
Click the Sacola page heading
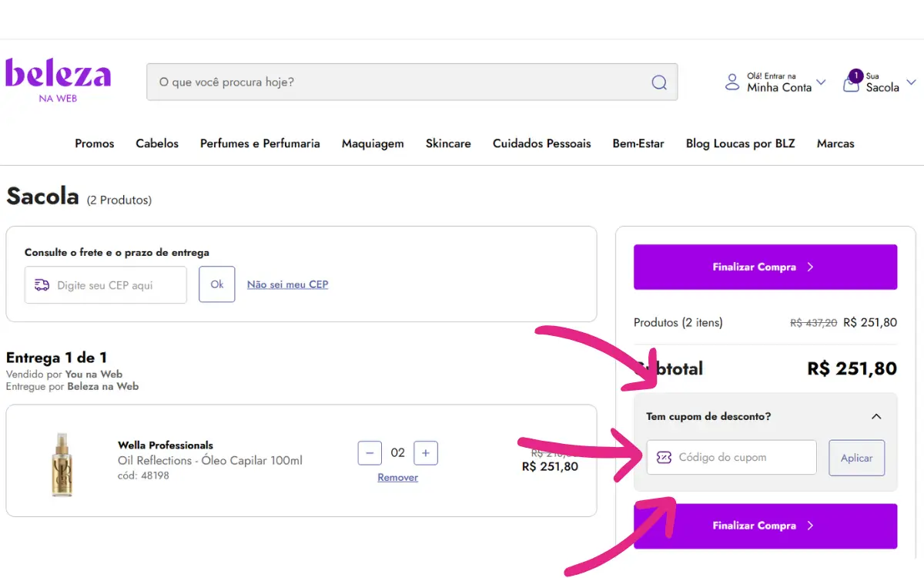42,197
